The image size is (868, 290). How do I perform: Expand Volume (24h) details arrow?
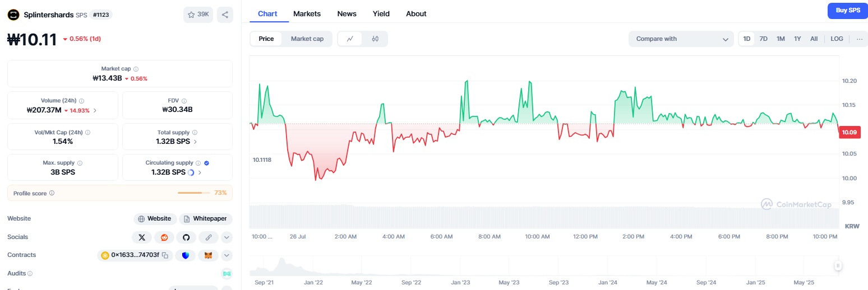tap(95, 110)
